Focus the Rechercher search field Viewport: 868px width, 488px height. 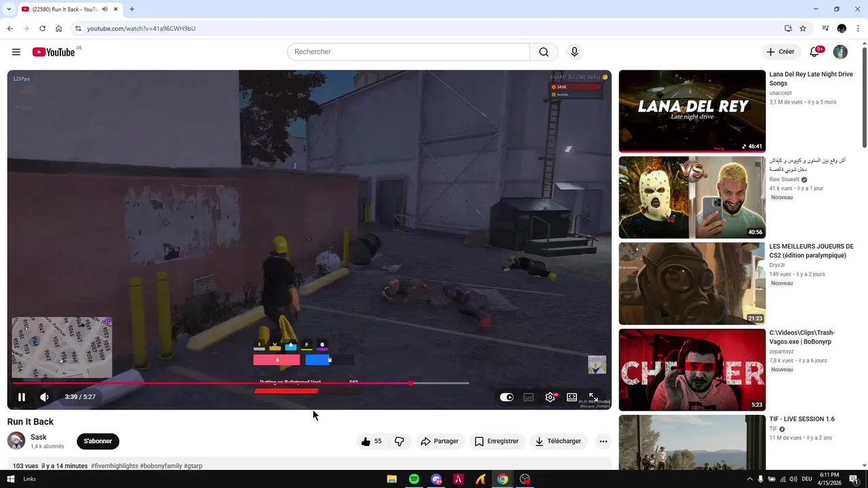tap(408, 52)
